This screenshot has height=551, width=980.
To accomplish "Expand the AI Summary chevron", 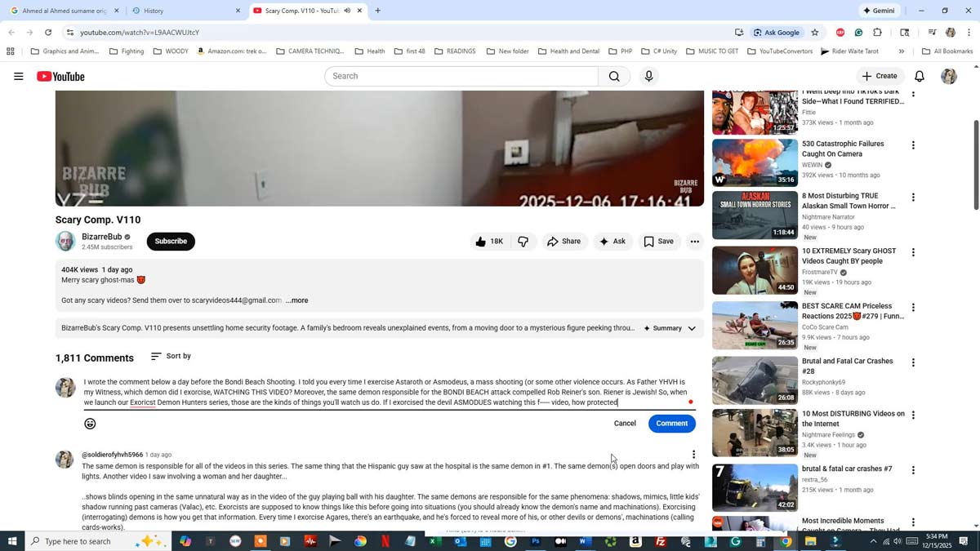I will 692,328.
